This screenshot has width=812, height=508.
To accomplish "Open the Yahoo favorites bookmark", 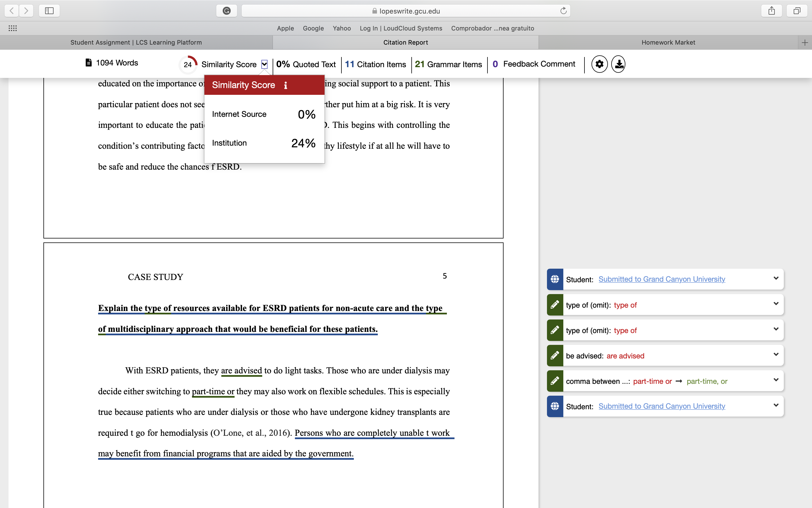I will 342,28.
